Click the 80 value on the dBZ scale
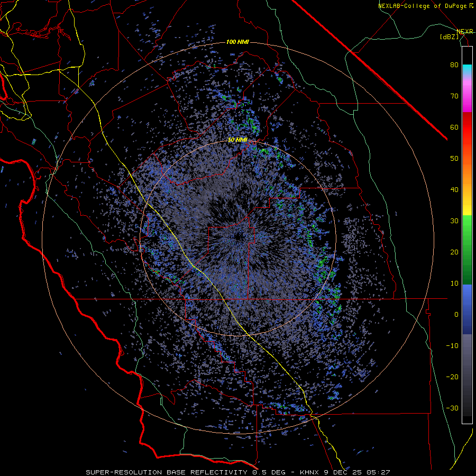Screen dimensions: 476x476 [x=454, y=65]
